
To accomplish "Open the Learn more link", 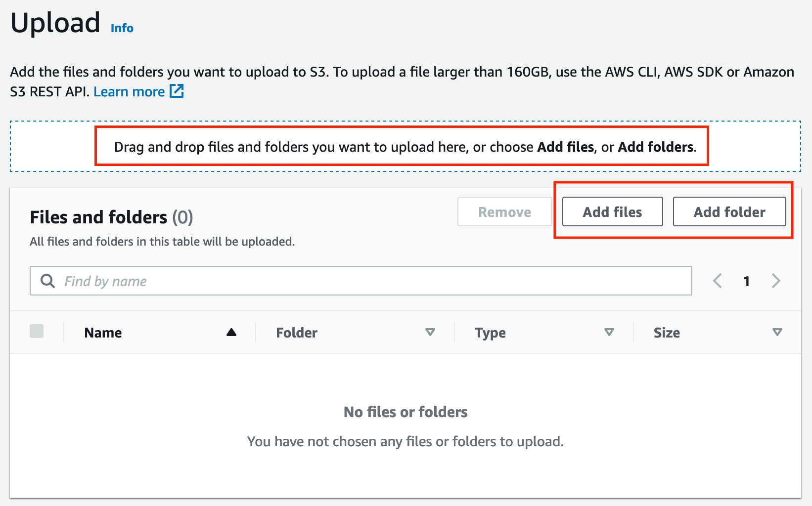I will (x=129, y=92).
